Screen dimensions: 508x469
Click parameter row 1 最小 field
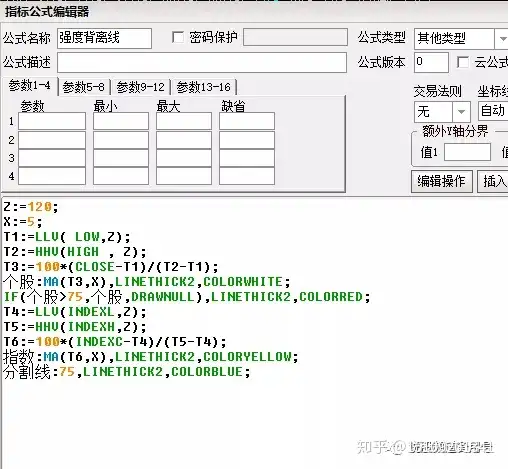click(x=121, y=121)
